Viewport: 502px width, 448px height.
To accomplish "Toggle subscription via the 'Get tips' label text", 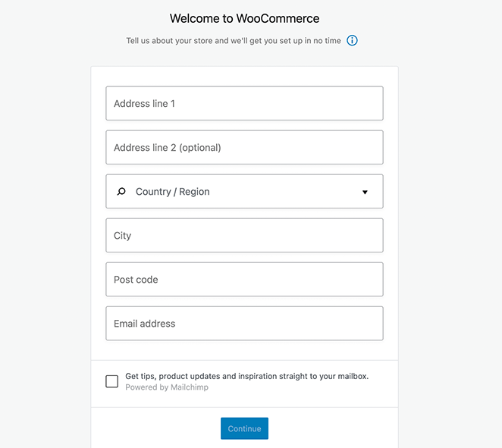I will (x=246, y=376).
